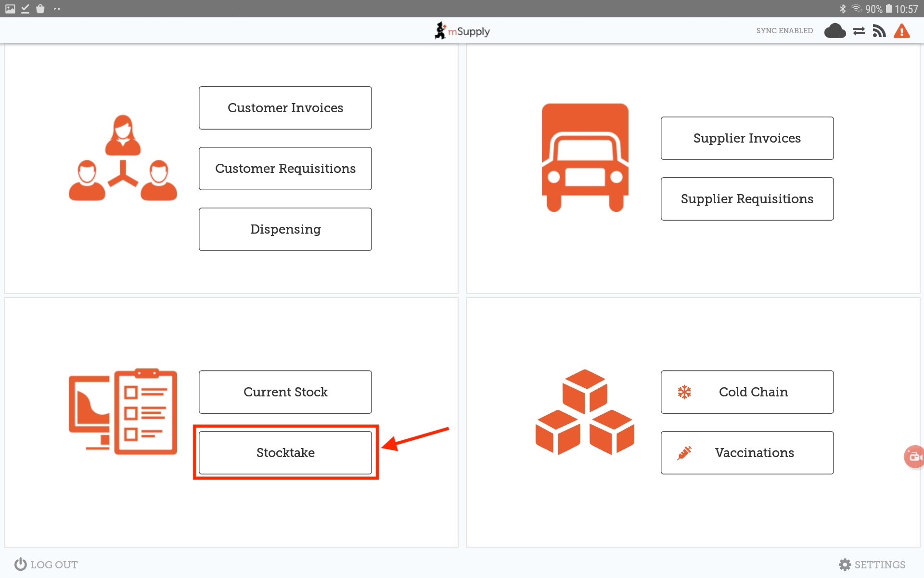Open Supplier Invoices
This screenshot has height=578, width=924.
[747, 138]
